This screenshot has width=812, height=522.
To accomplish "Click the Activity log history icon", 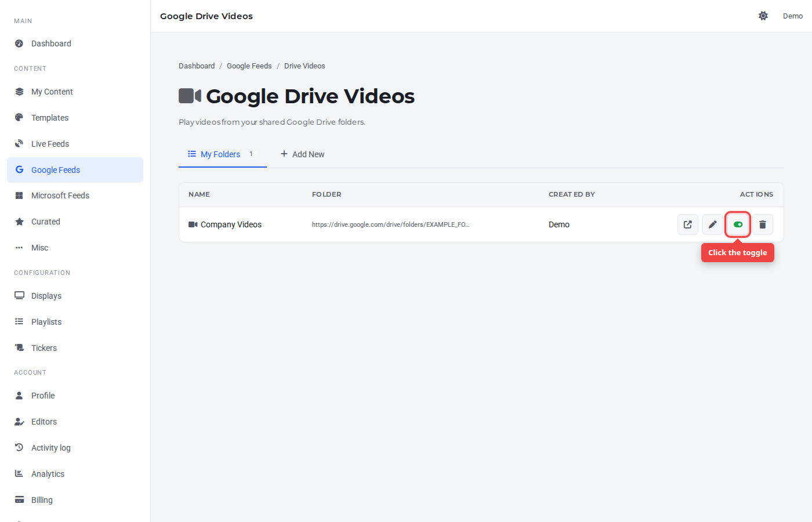I will pyautogui.click(x=19, y=447).
